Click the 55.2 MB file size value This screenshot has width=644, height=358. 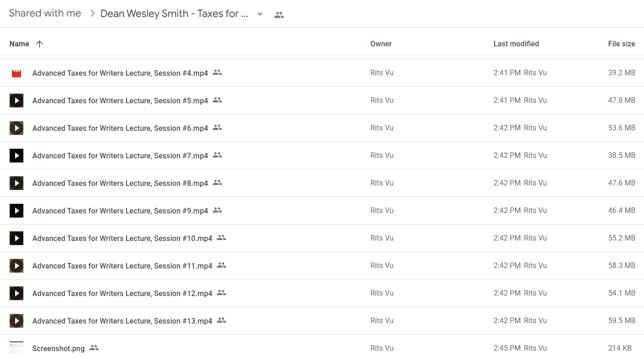coord(622,238)
